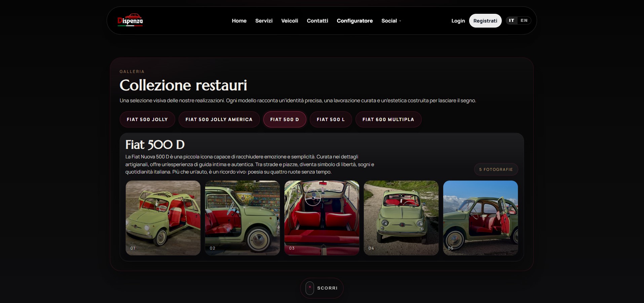The image size is (644, 303).
Task: Open the Veicoli menu item
Action: 290,21
